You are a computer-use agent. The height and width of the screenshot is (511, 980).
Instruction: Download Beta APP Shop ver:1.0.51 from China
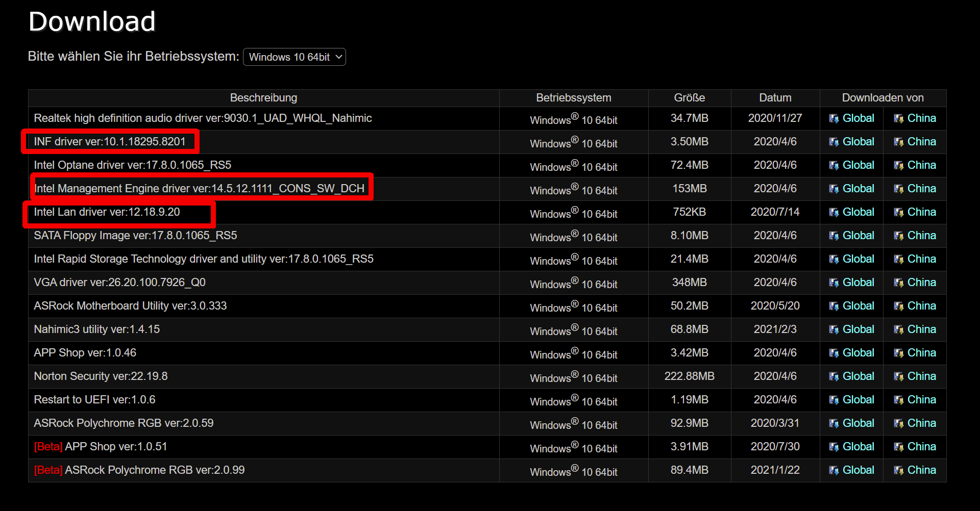coord(921,447)
